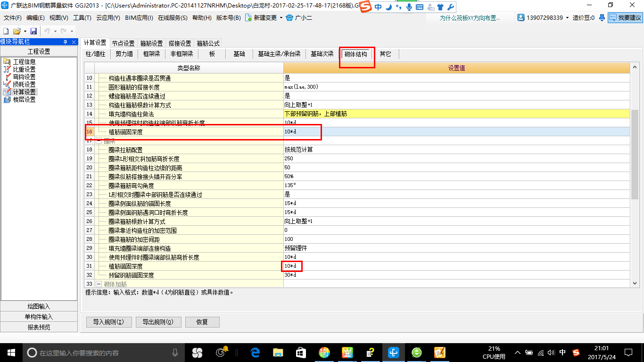Open the Open-folder dropdown arrow
Viewport: 644px width, 362px height.
click(25, 31)
